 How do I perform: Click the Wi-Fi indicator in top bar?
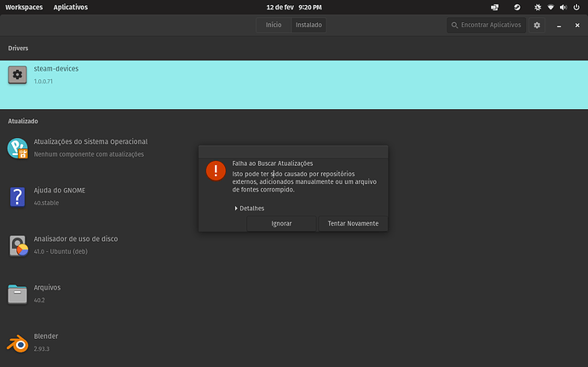click(x=551, y=7)
